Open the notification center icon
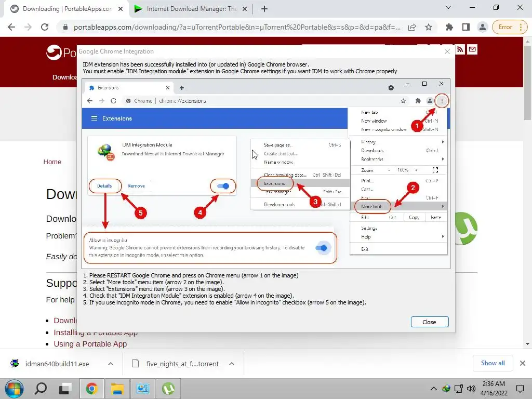 (x=520, y=389)
